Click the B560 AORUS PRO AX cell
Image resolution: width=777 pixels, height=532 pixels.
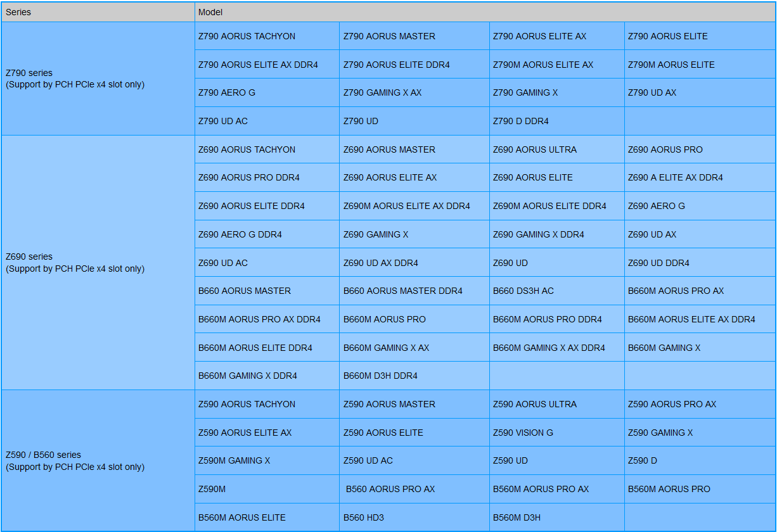pyautogui.click(x=414, y=489)
